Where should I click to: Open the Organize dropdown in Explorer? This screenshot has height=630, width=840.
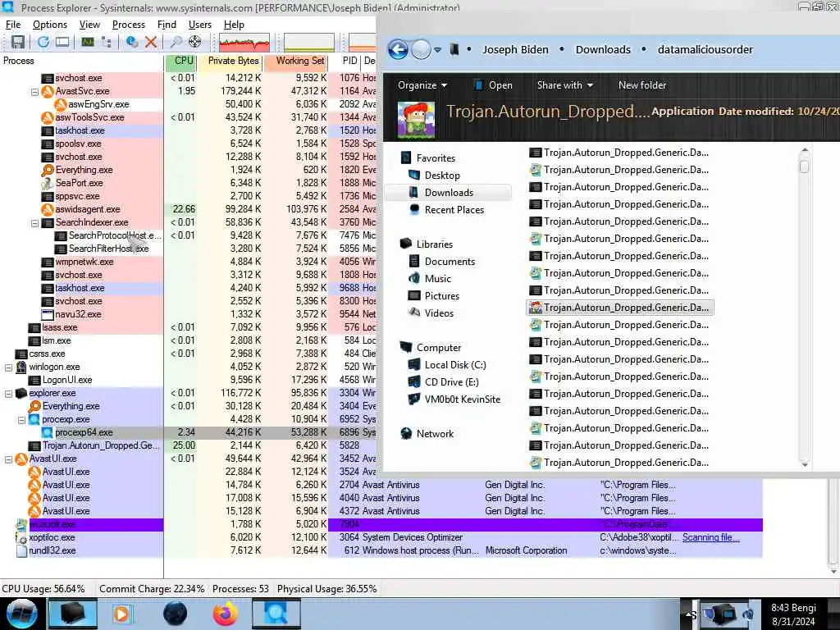(x=422, y=85)
